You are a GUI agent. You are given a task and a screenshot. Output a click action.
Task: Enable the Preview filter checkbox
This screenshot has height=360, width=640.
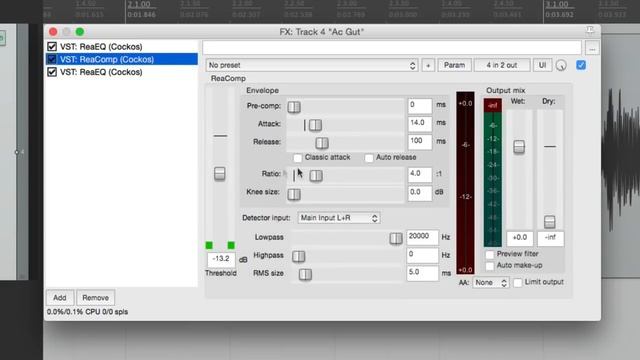[490, 254]
